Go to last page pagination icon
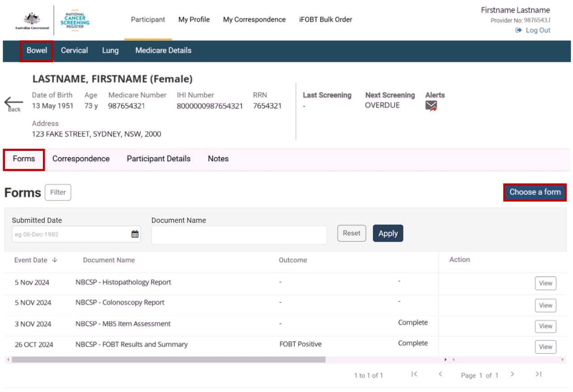The height and width of the screenshot is (392, 573). 539,374
